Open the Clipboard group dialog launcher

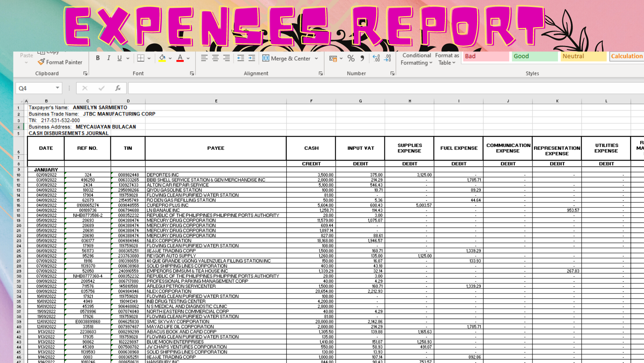(x=85, y=73)
